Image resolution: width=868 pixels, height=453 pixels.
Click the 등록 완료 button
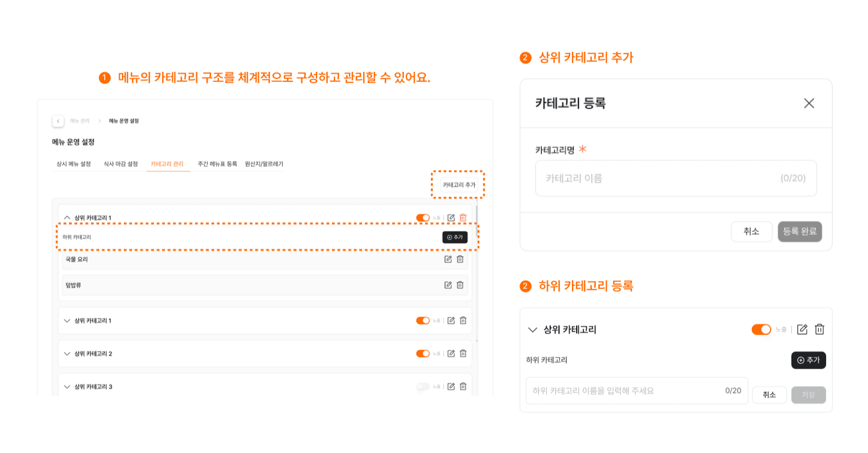800,232
